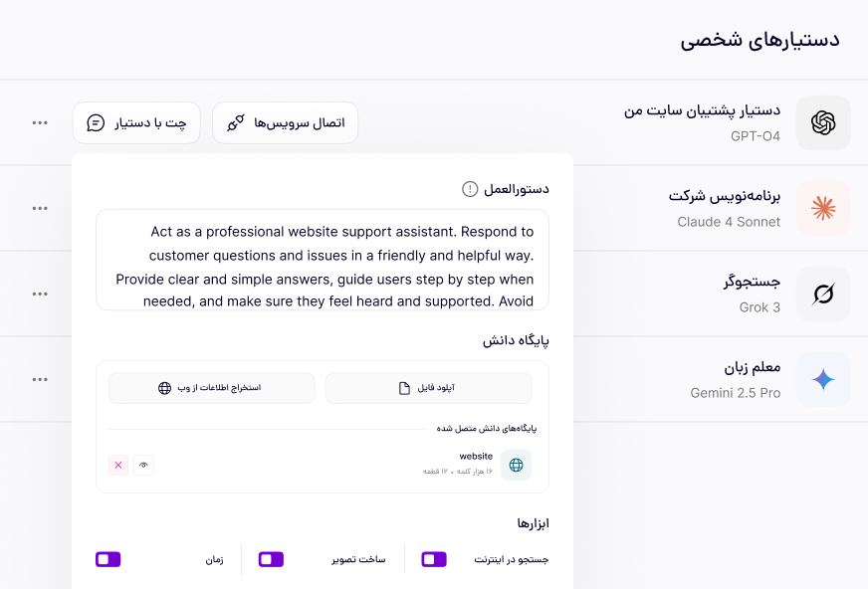868x589 pixels.
Task: Click the globe icon of website knowledge base
Action: tap(516, 465)
